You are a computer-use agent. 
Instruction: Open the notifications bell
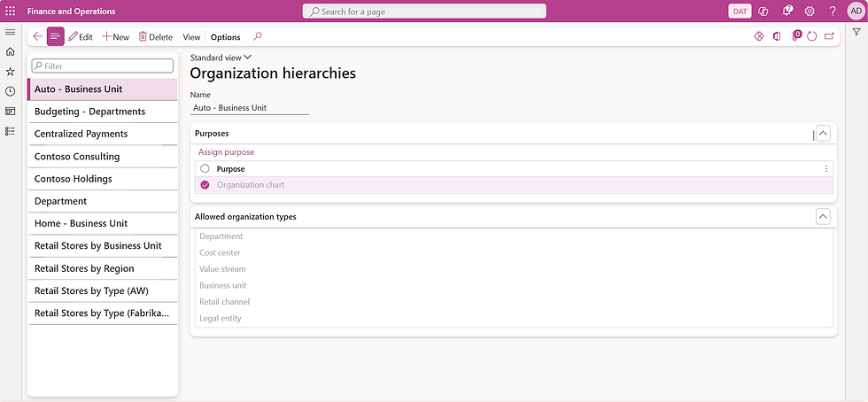click(787, 12)
